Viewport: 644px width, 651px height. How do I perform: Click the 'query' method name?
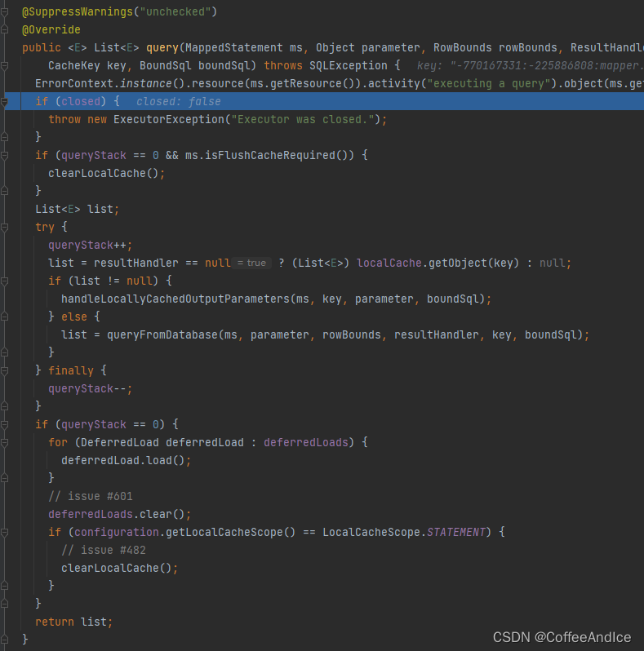[162, 48]
